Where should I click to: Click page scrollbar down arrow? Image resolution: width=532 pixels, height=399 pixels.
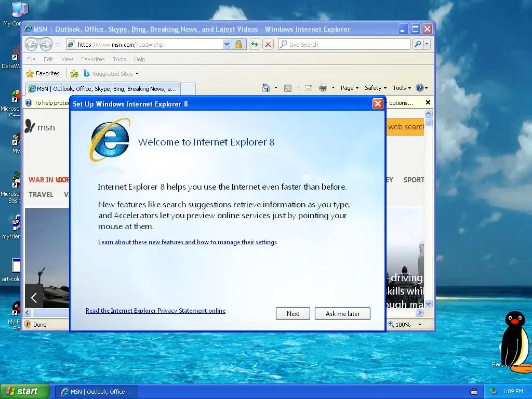[428, 303]
